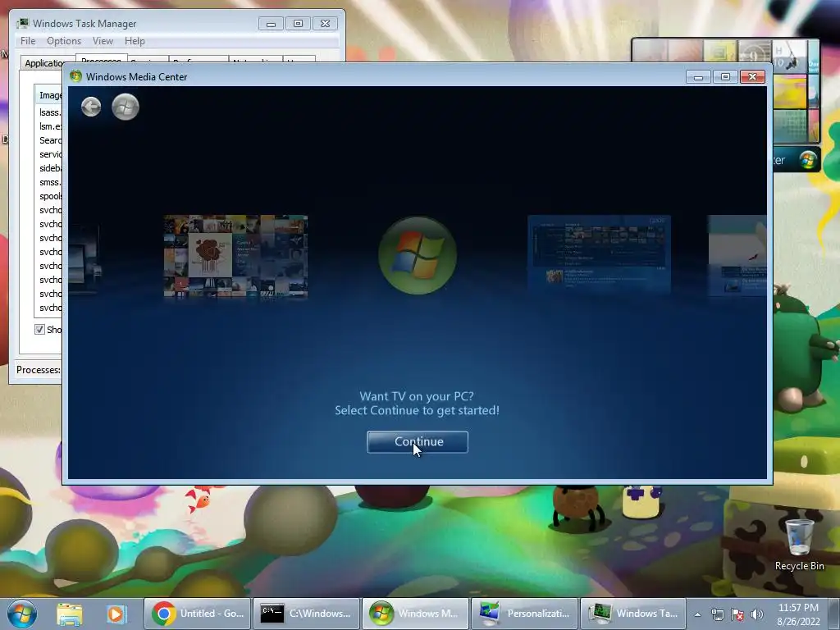Switch to Windows Task Manager taskbar button
840x630 pixels.
[633, 614]
